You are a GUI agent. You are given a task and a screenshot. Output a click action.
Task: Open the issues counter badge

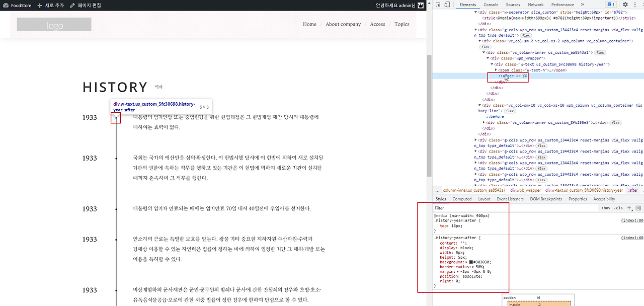(610, 5)
